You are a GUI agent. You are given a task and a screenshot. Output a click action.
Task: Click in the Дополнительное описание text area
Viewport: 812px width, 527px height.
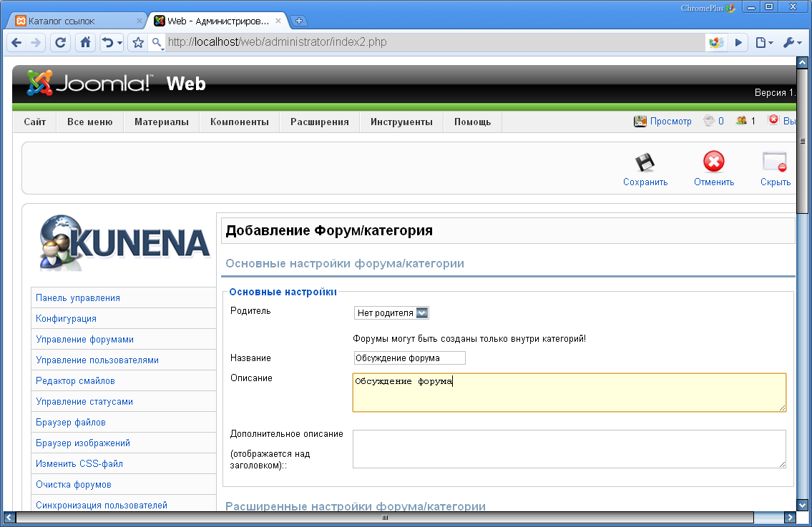[x=569, y=449]
